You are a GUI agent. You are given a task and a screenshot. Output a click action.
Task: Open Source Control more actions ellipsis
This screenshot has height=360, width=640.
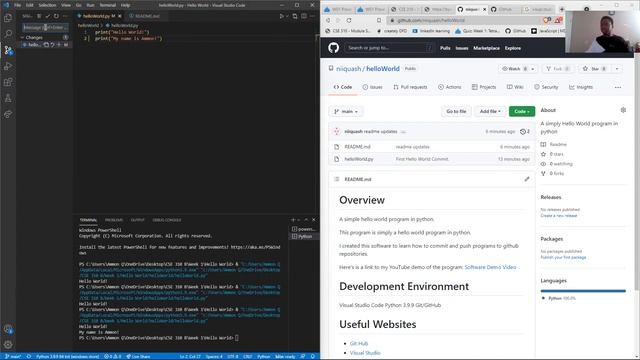65,16
